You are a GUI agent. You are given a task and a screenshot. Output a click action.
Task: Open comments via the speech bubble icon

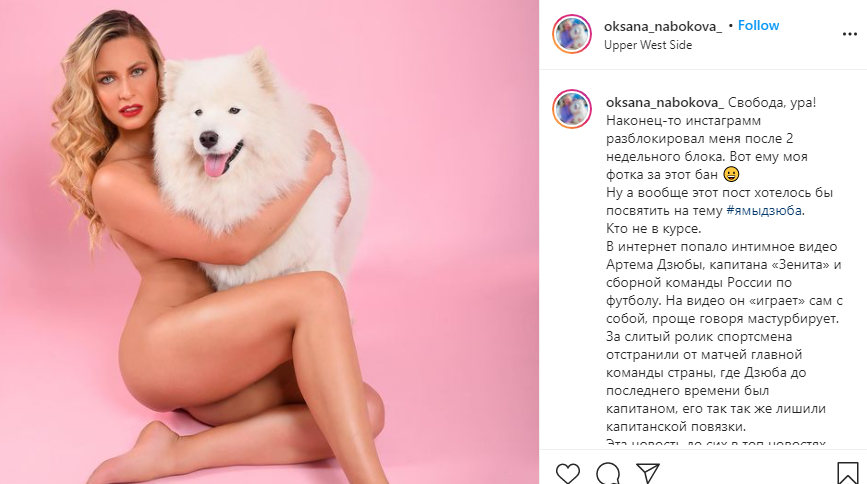(608, 474)
